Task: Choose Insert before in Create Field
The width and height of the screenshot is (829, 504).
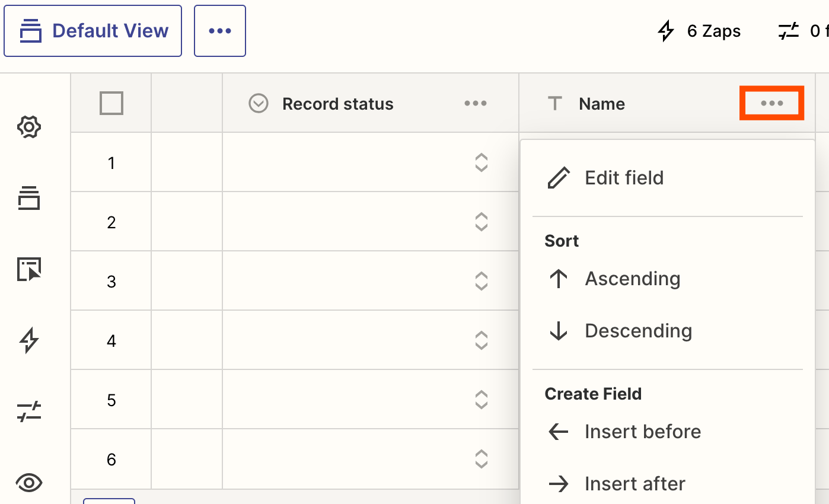Action: (642, 432)
